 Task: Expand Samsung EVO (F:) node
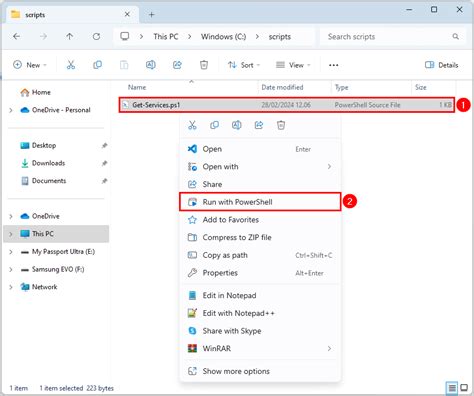point(11,269)
